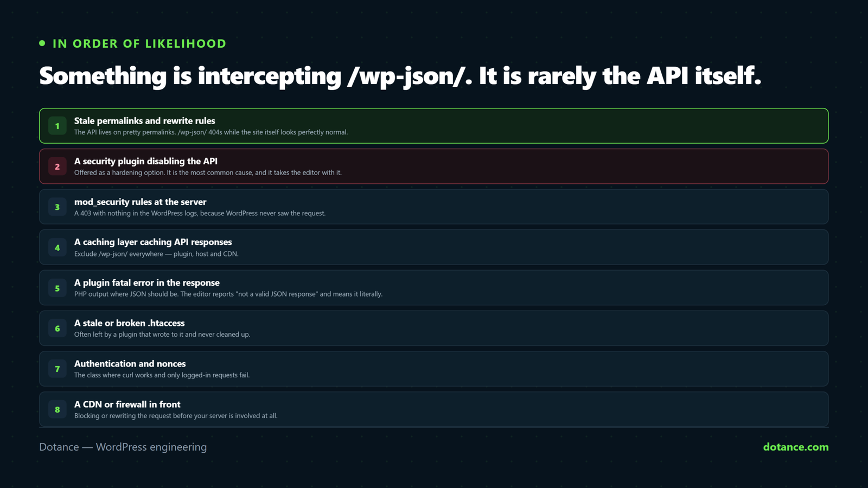868x488 pixels.
Task: Click the "Dotance — WordPress engineering" footer text
Action: (x=123, y=447)
